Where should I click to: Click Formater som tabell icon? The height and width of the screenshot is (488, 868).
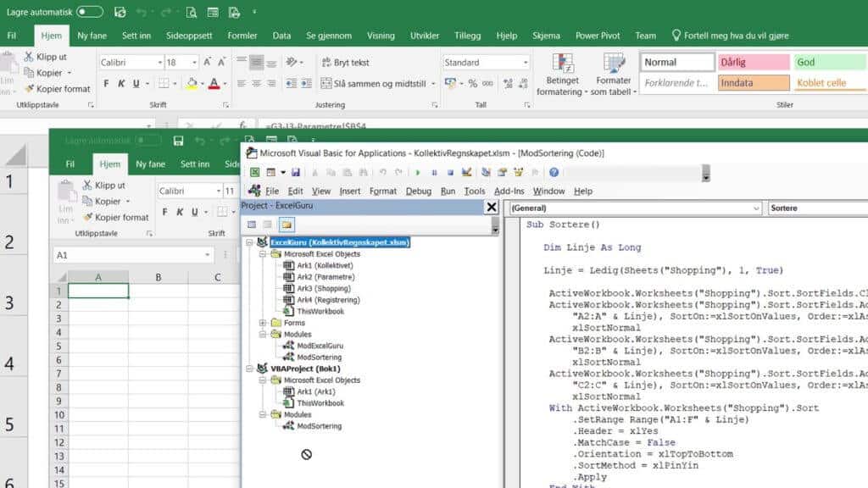point(614,75)
